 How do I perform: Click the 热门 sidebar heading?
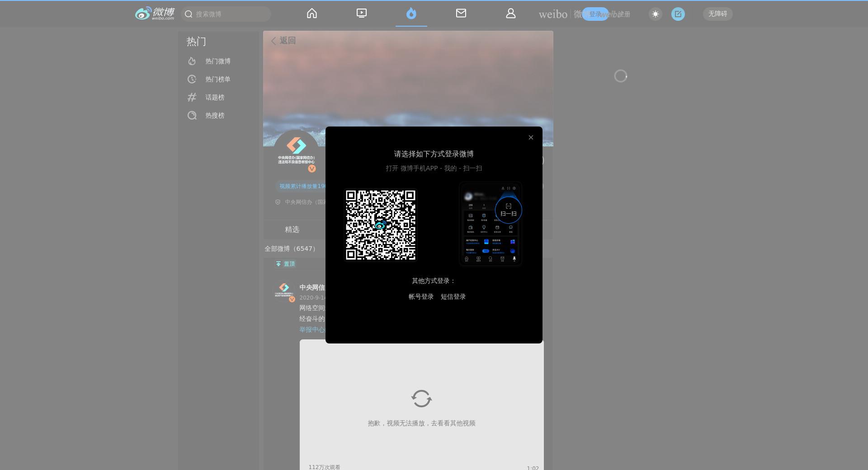pyautogui.click(x=196, y=42)
